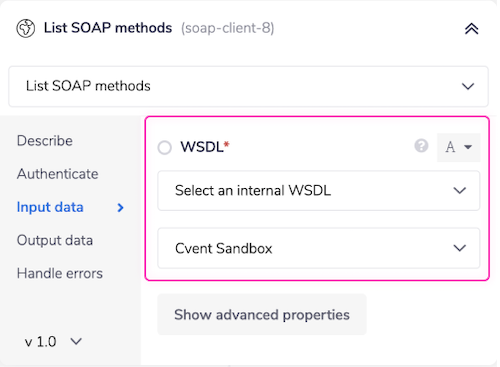Open the v 1.0 version dropdown
The width and height of the screenshot is (500, 367).
53,342
